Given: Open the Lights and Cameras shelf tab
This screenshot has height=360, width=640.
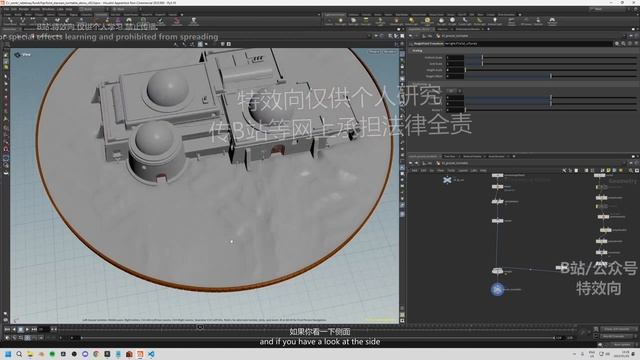Looking at the screenshot, I should tap(335, 15).
